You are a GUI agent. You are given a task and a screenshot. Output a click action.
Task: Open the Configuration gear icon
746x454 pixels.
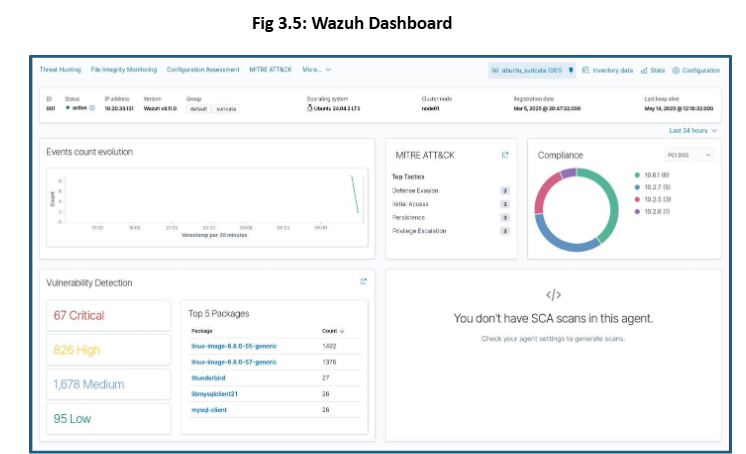(676, 70)
